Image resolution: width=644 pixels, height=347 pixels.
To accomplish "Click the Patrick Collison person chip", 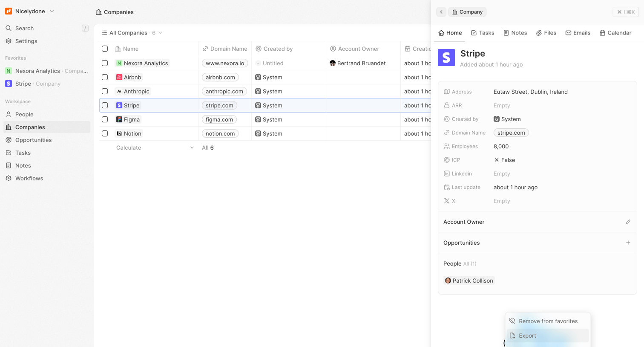I will [x=469, y=280].
